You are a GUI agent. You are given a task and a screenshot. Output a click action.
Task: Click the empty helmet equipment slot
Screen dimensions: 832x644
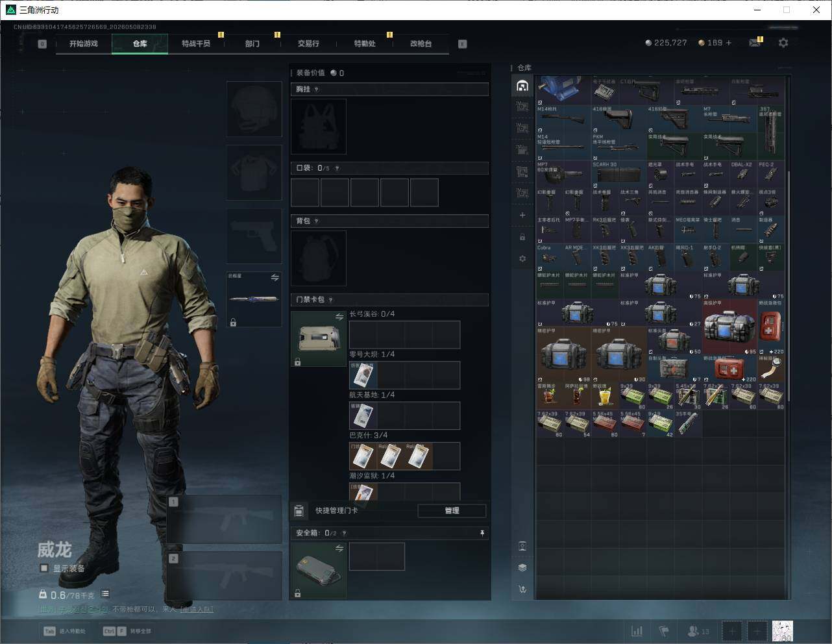(254, 109)
